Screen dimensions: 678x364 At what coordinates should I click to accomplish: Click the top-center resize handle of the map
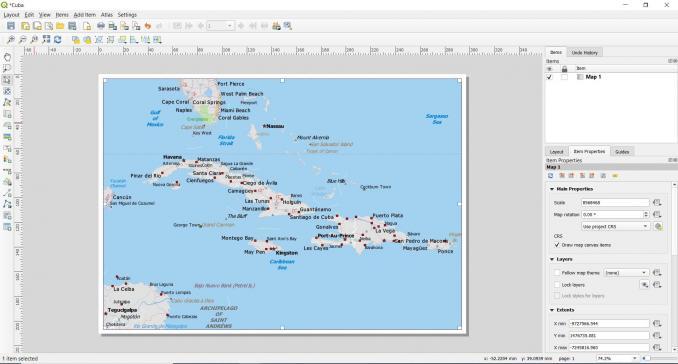click(x=282, y=80)
